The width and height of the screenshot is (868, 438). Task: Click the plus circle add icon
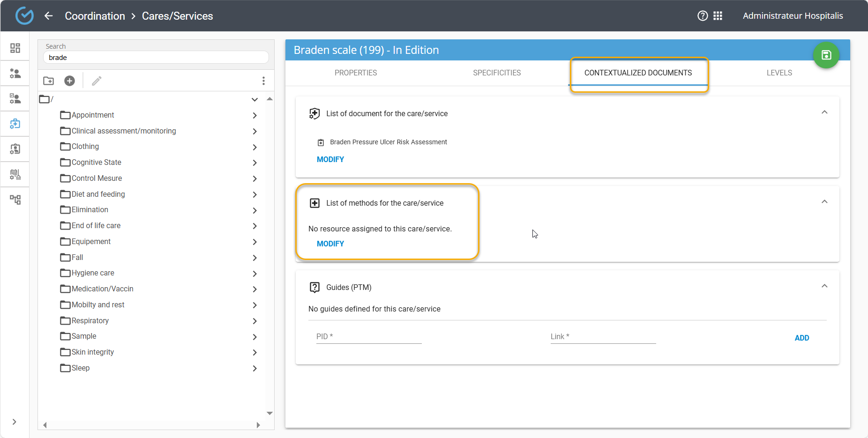coord(69,81)
